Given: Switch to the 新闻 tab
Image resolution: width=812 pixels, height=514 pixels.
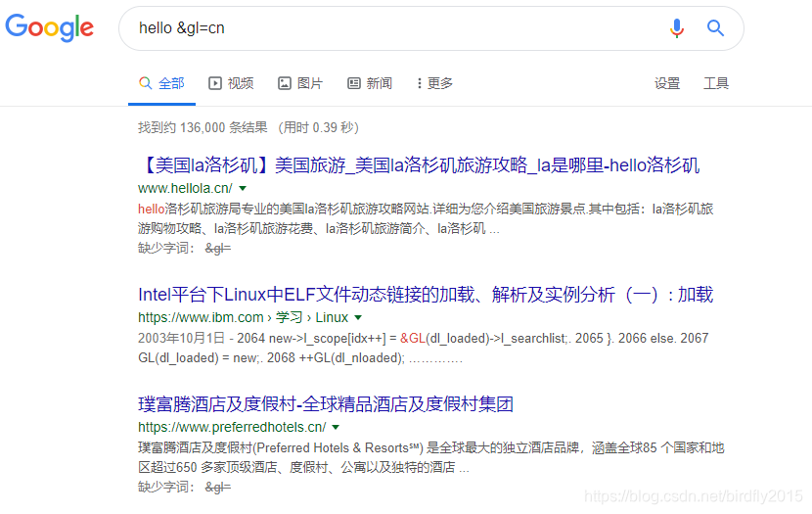Looking at the screenshot, I should click(x=370, y=83).
